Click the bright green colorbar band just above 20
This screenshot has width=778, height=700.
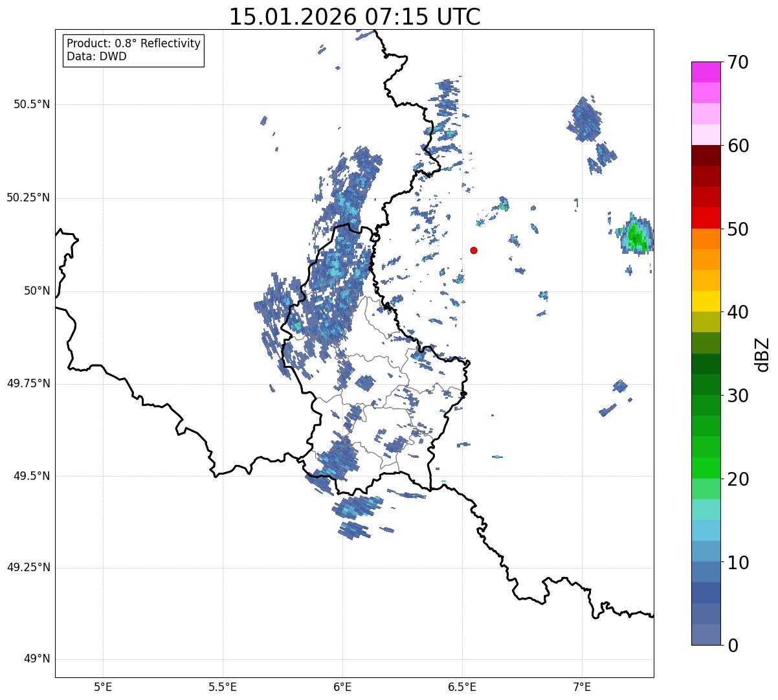click(x=707, y=468)
